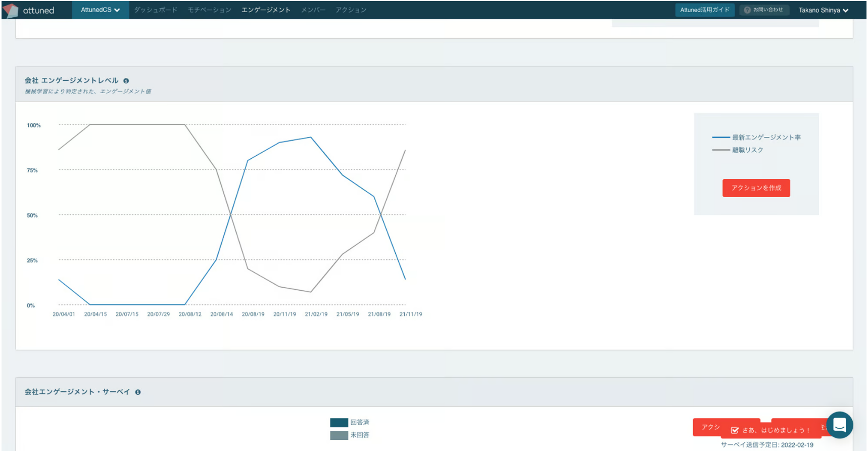868x451 pixels.
Task: Click the checkmark icon in さあ、はじめましょう！
Action: point(735,431)
